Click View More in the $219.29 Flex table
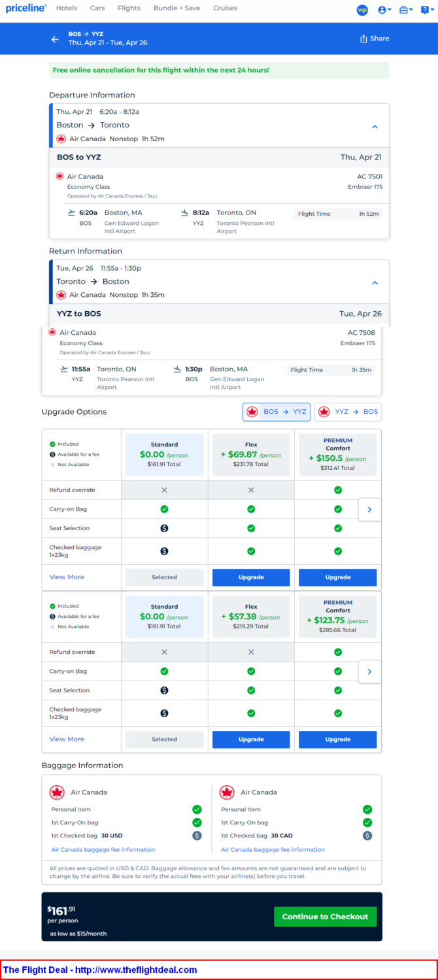Viewport: 438px width, 980px height. (x=67, y=739)
